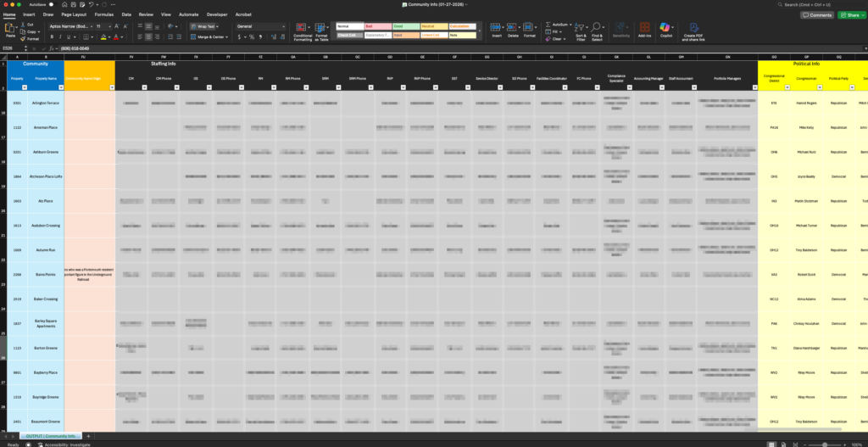
Task: Click the Paste clipboard icon
Action: [x=9, y=29]
